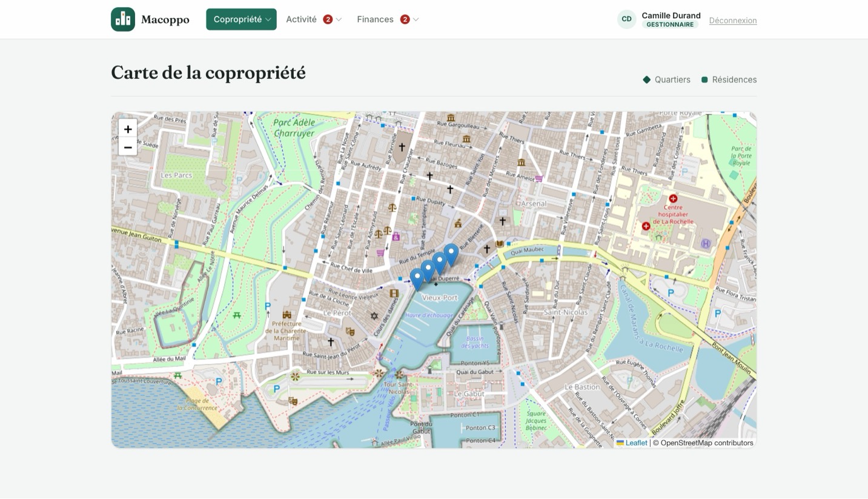This screenshot has width=868, height=499.
Task: Click the Les Parcs map label
Action: (176, 175)
